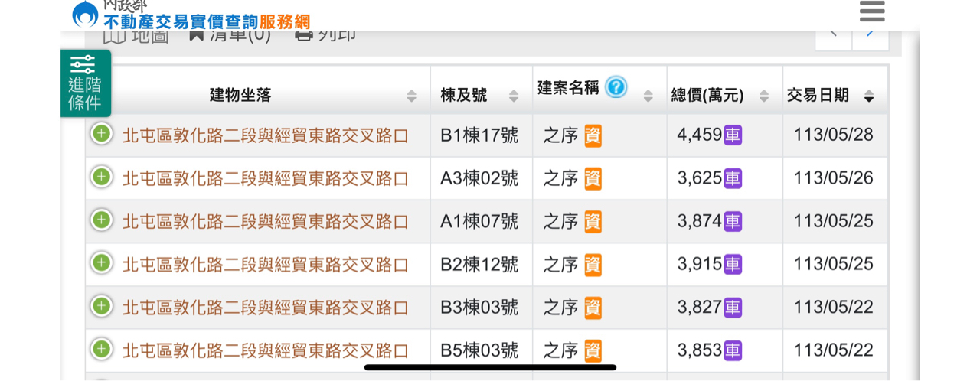Click the 內政部 site logo

click(85, 13)
